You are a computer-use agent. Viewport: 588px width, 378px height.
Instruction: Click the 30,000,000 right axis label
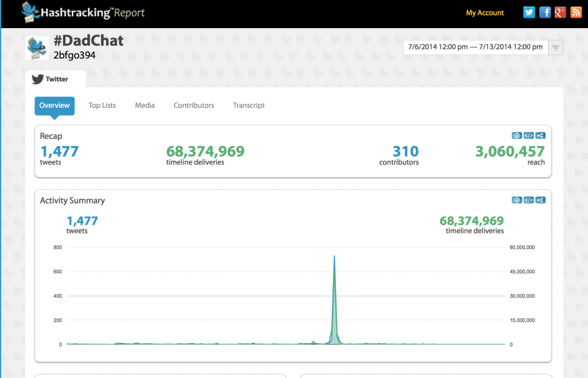click(x=522, y=296)
